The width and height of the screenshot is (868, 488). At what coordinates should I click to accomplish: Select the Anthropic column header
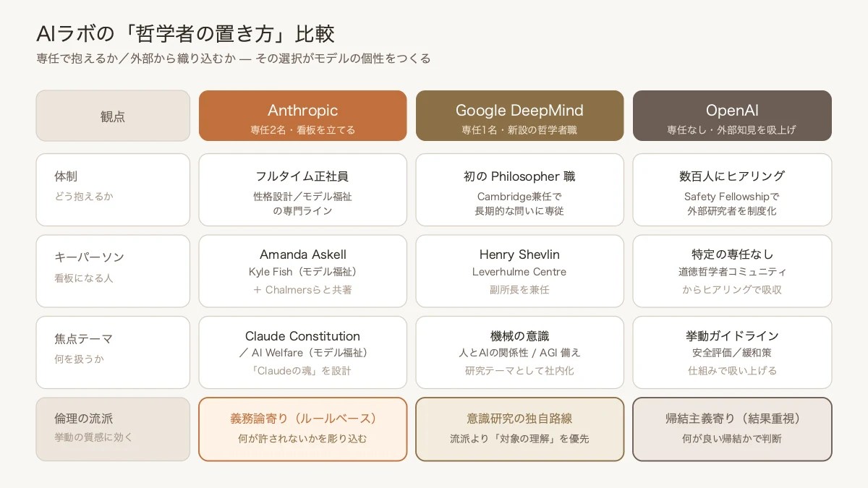pos(302,116)
